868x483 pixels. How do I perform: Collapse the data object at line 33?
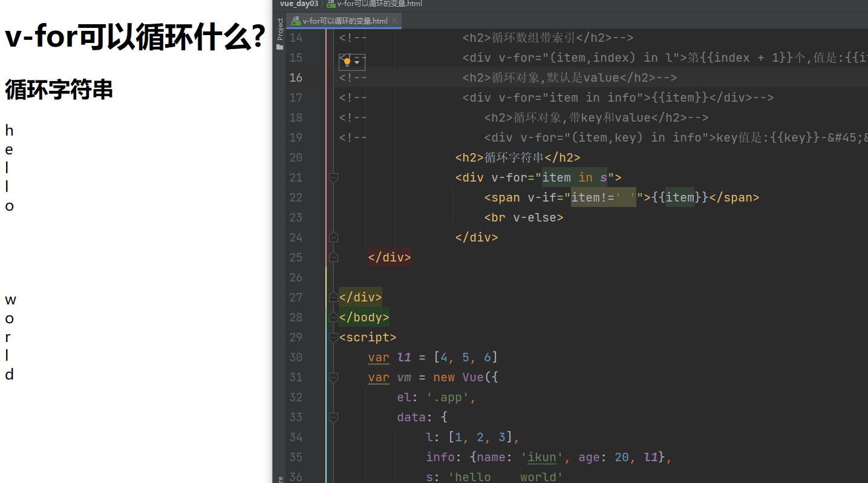pyautogui.click(x=333, y=417)
